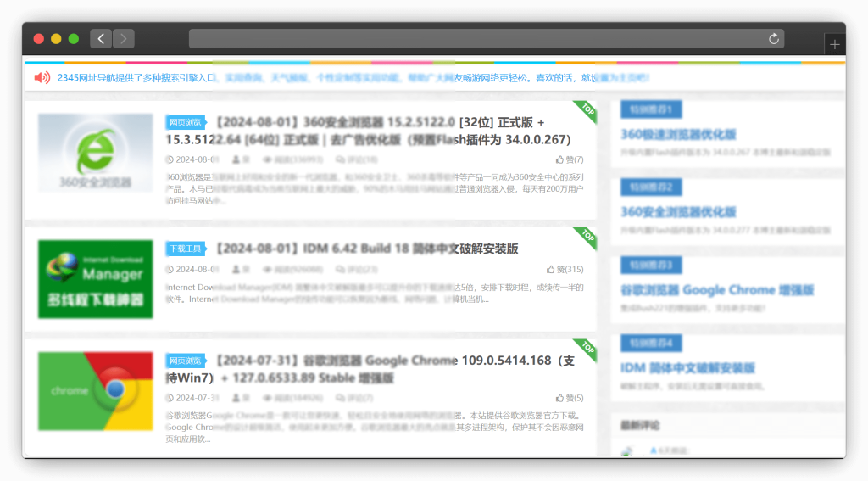Like the Chrome post 赞(5)
The height and width of the screenshot is (481, 868).
[x=570, y=398]
